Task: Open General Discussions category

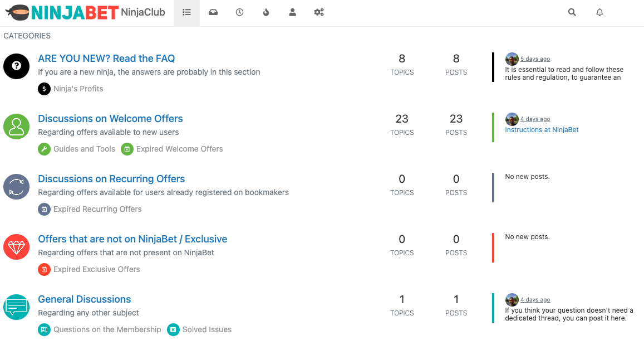Action: point(85,299)
